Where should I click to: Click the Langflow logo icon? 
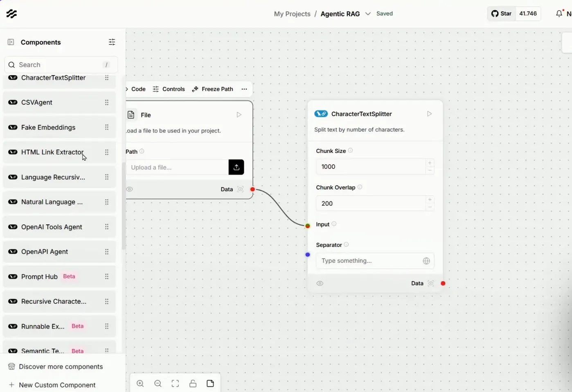click(x=11, y=14)
